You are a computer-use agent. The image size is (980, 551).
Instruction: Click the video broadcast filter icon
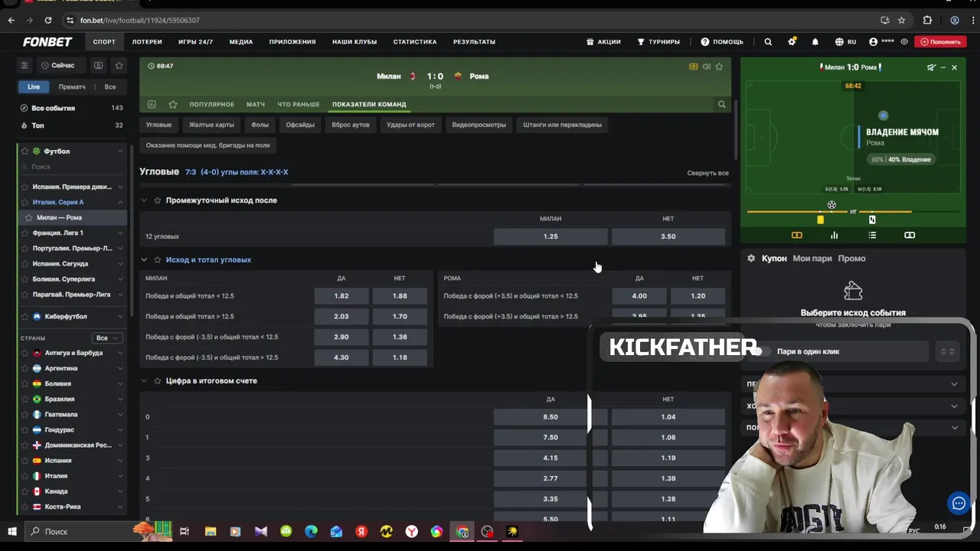(98, 66)
